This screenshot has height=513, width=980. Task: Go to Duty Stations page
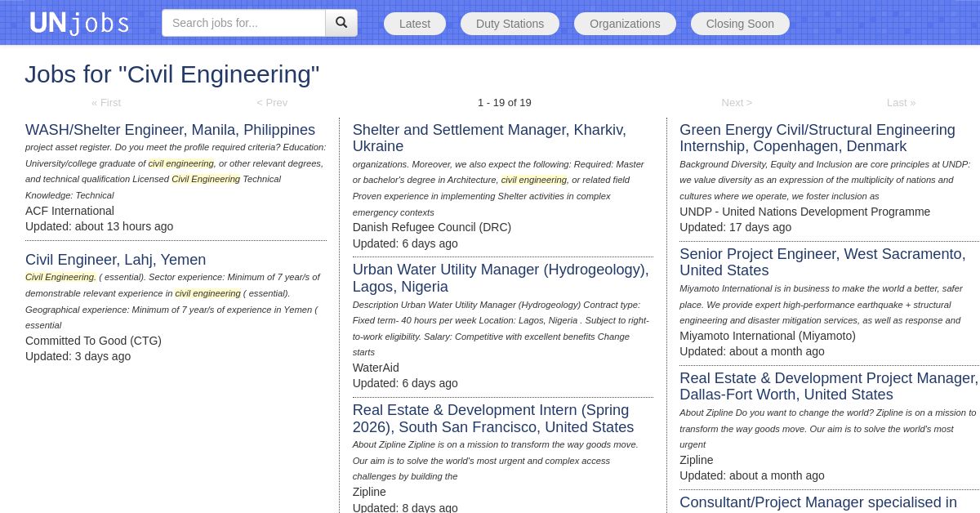(x=510, y=24)
